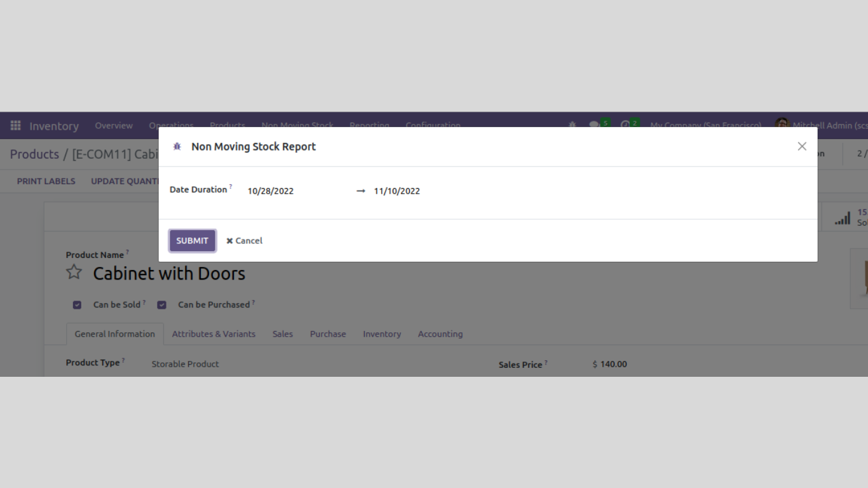
Task: Toggle the Can be Purchased checkbox
Action: [x=161, y=305]
